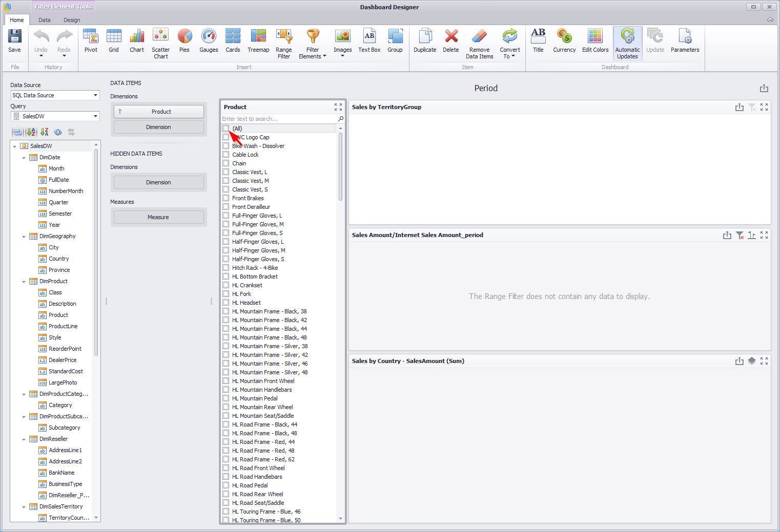Collapse the DimReseller table node
Screen dimensions: 780x532
(24, 439)
